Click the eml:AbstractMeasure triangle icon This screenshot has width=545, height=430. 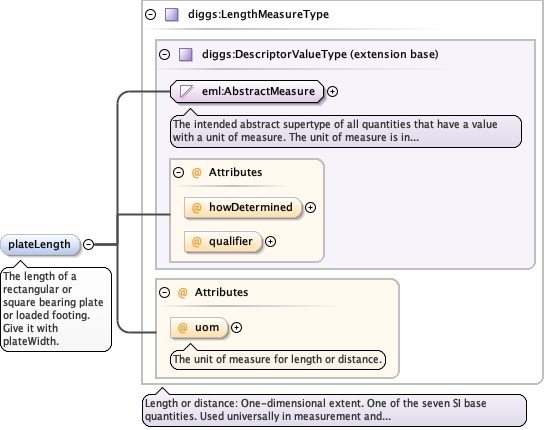tap(186, 91)
